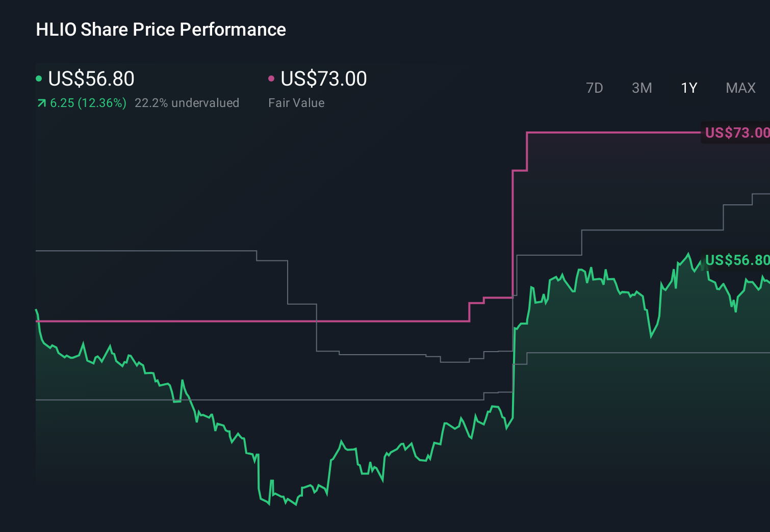Expand the Fair Value details
The height and width of the screenshot is (532, 770).
(x=296, y=103)
